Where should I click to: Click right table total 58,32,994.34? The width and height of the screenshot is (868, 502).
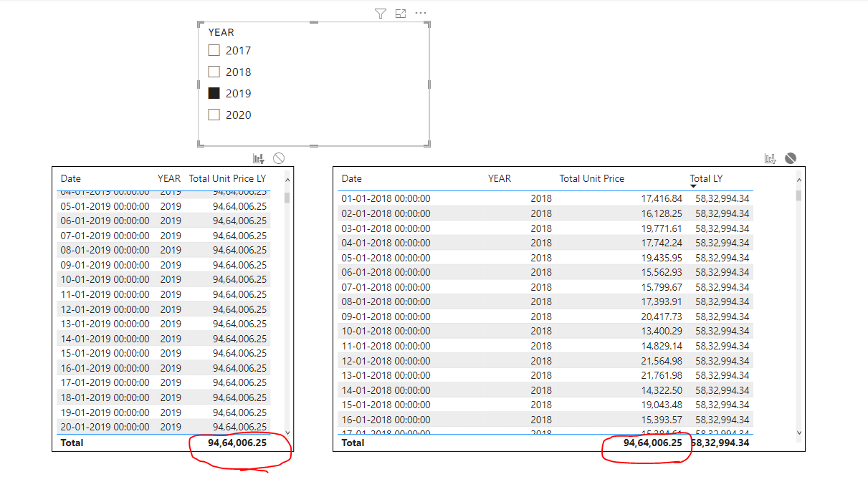[720, 443]
